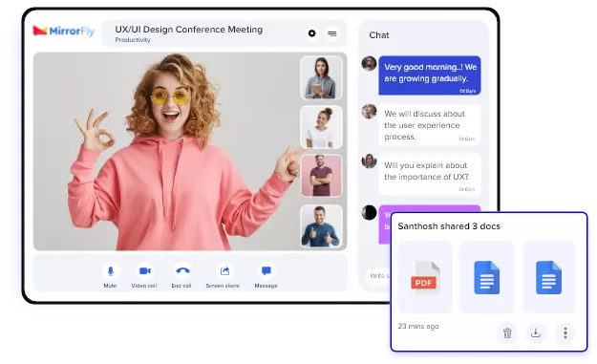Select the 'Very good morning..!' chat bubble
The image size is (597, 364).
tap(430, 75)
